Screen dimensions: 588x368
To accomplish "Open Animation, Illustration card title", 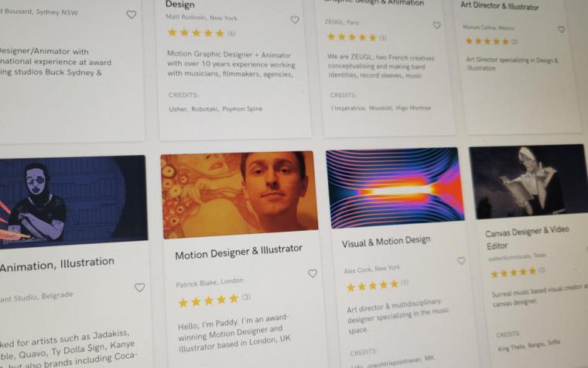I will 57,264.
